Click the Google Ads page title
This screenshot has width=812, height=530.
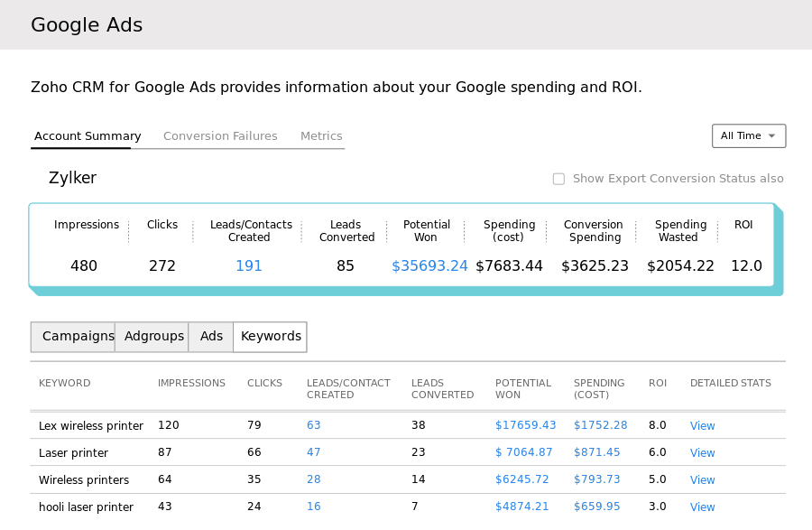coord(87,25)
